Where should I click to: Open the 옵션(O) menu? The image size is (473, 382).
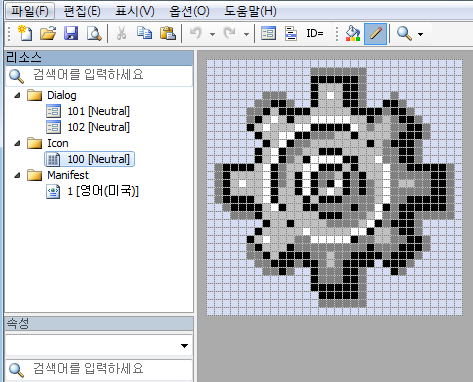[189, 11]
